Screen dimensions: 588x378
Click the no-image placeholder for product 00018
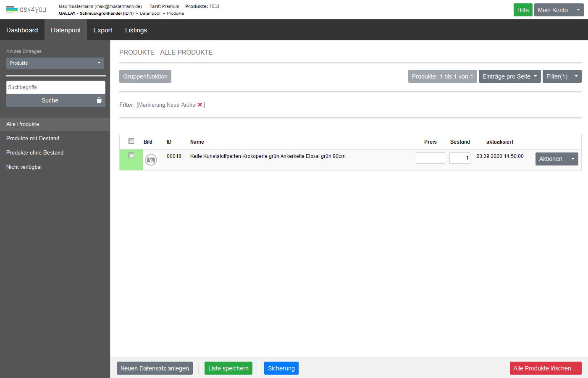(151, 160)
